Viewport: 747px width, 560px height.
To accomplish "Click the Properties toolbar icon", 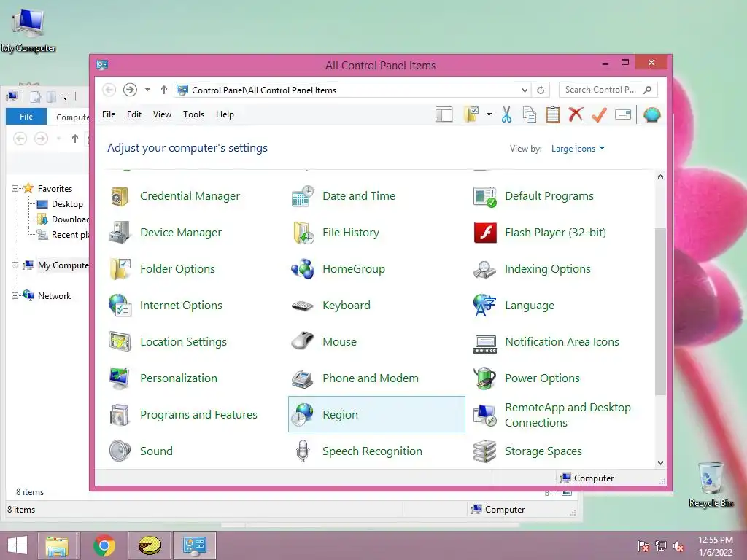I will [x=623, y=114].
